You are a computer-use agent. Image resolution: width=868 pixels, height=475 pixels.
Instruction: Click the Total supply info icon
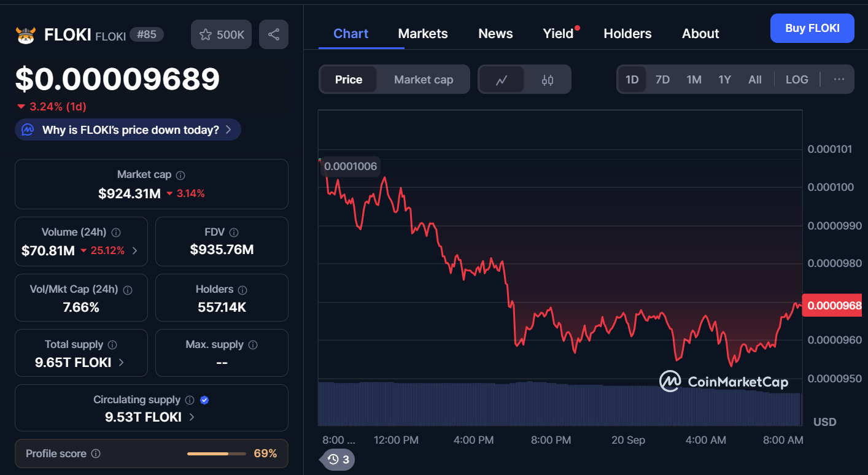click(x=112, y=345)
